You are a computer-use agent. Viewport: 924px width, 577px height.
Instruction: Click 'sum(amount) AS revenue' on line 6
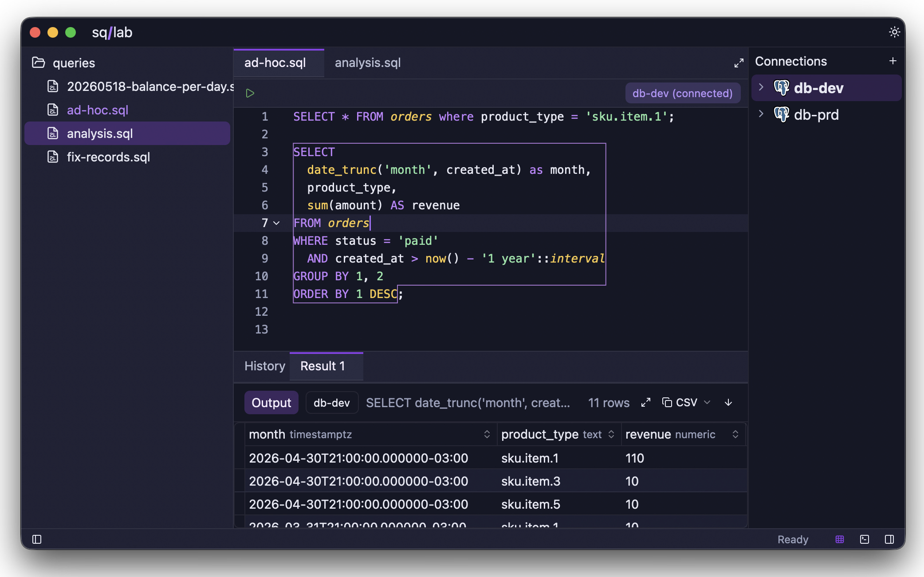point(383,205)
